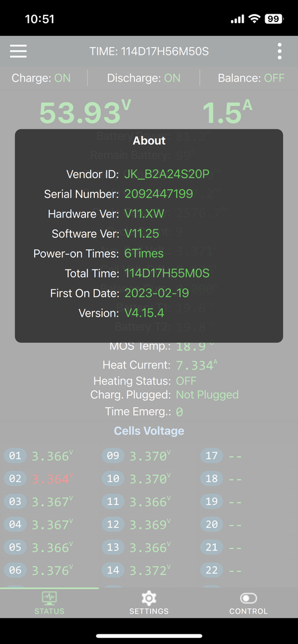Tap the Charge ON indicator

pyautogui.click(x=41, y=78)
